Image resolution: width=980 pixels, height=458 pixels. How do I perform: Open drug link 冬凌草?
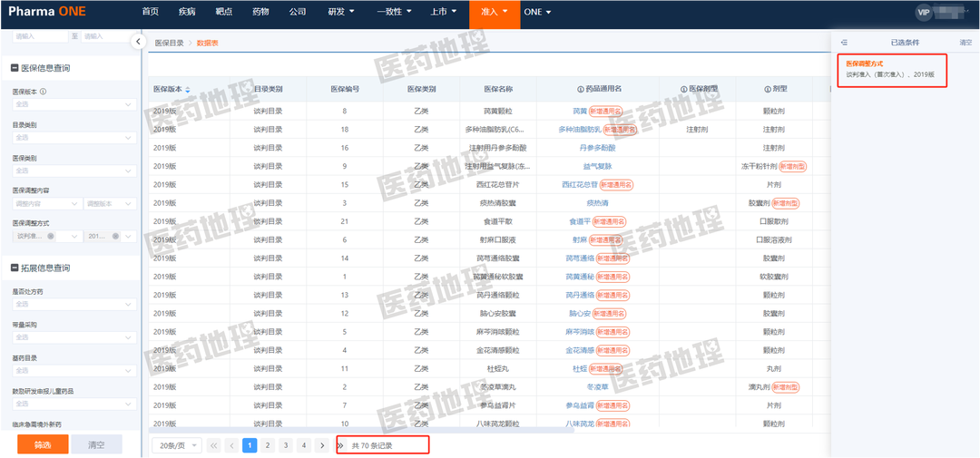(x=597, y=387)
